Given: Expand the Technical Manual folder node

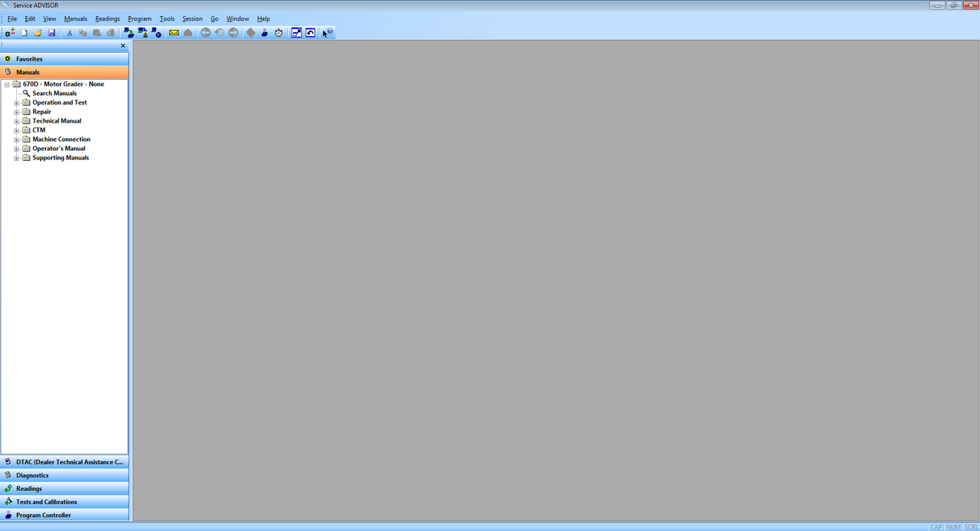Looking at the screenshot, I should [16, 121].
